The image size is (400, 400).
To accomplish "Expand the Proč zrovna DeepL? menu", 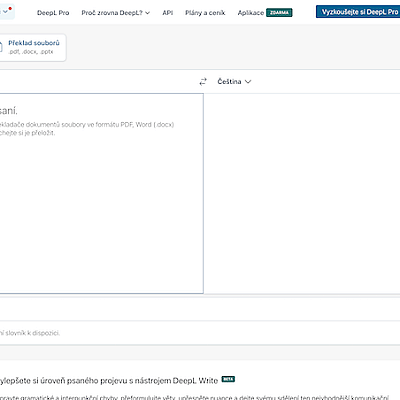I will tap(116, 13).
